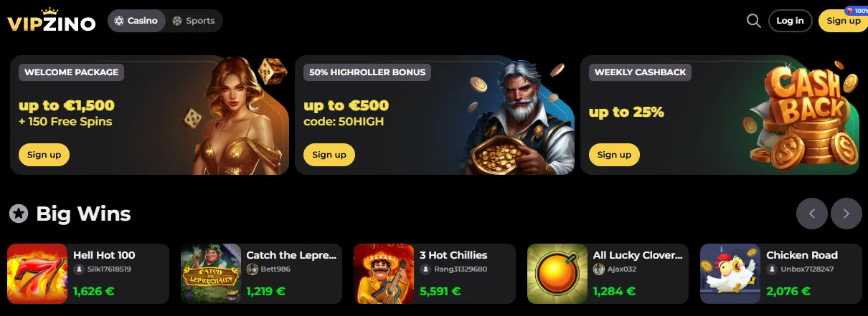
Task: Click the gift badge on Sign up
Action: [856, 11]
